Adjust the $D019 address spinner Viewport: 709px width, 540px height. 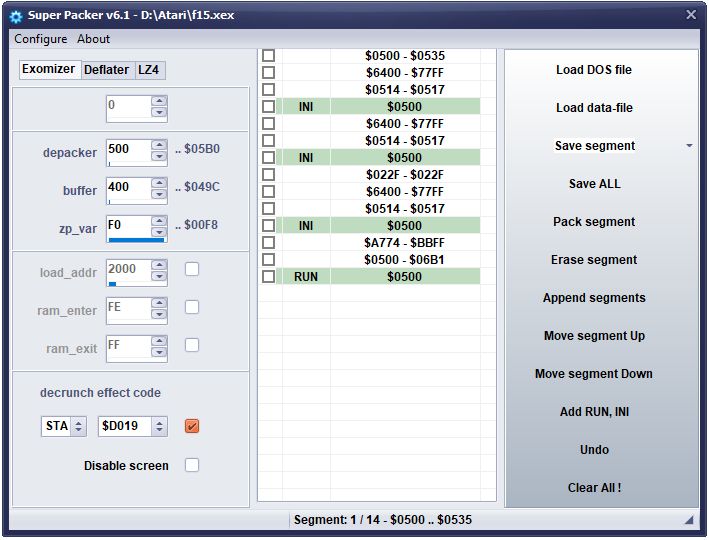(x=159, y=427)
